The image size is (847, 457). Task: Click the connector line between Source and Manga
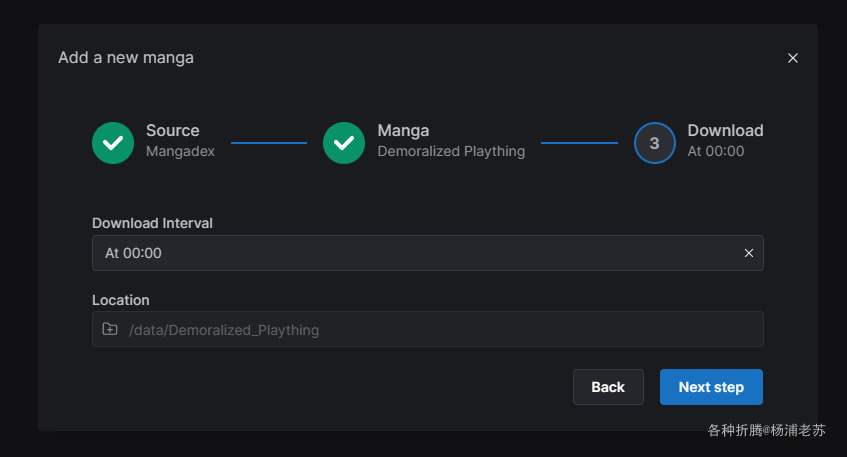tap(269, 143)
